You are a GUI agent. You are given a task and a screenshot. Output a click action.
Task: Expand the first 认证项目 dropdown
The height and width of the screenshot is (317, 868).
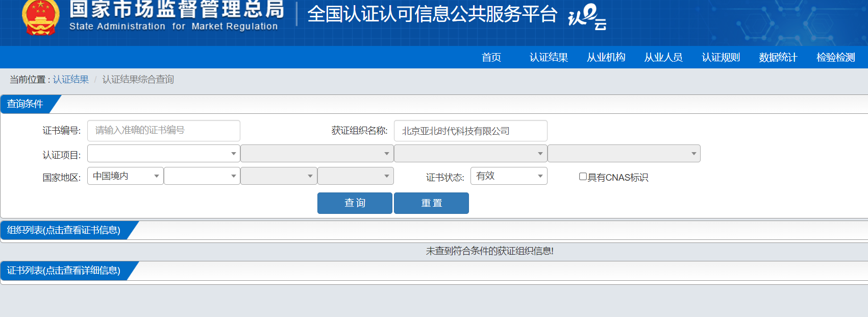click(x=164, y=153)
